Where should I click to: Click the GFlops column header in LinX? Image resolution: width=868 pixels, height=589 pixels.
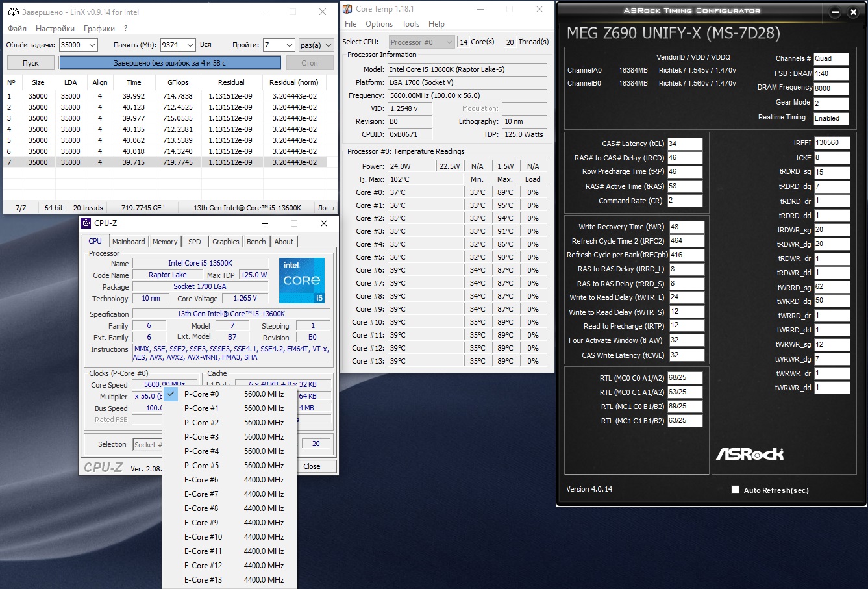tap(178, 82)
